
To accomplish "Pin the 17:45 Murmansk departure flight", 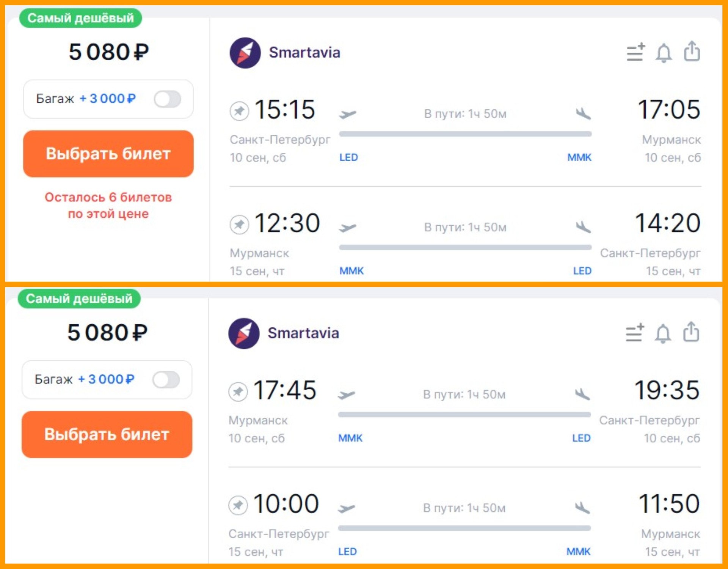I will tap(238, 391).
